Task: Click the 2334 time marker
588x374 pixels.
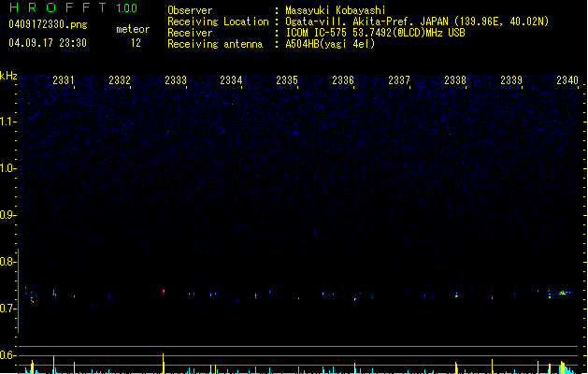Action: (x=231, y=80)
